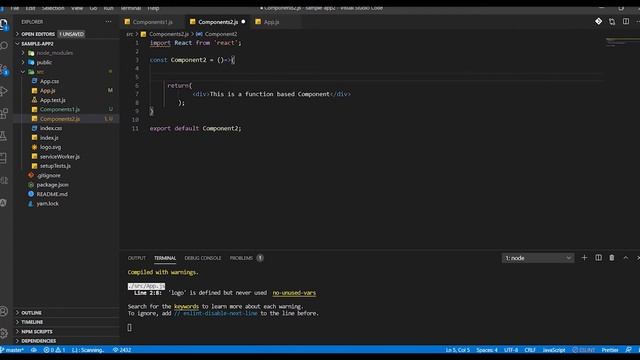Viewport: 640px width, 360px height.
Task: Click the eye icon in the status bar
Action: [x=34, y=350]
